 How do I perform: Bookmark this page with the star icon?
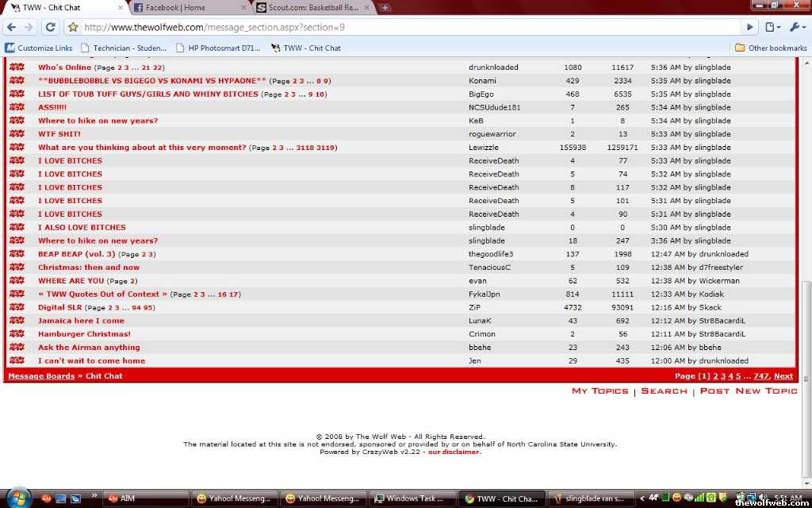tap(73, 27)
